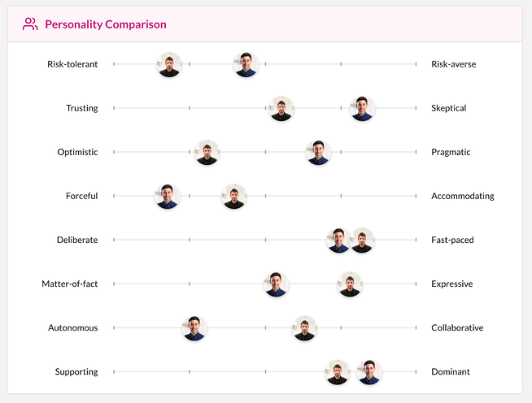532x403 pixels.
Task: Select blue-shirt avatar on Matter-of-fact row
Action: [x=277, y=284]
